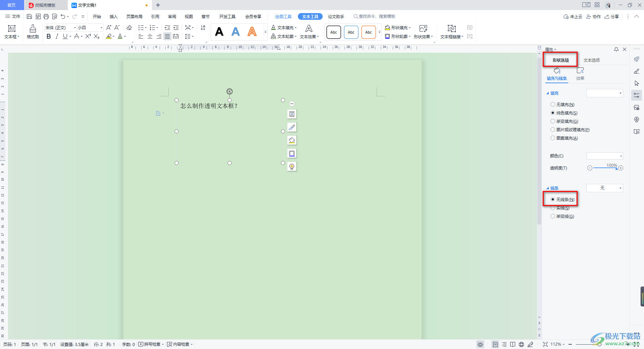The width and height of the screenshot is (644, 349).
Task: Apply Superscript formatting
Action: (x=88, y=36)
